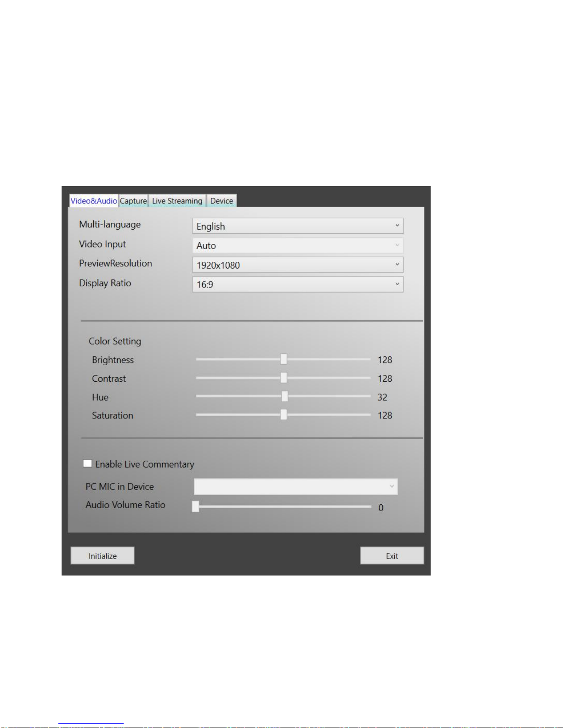Click the arrow of the Multi-language dropdown
The width and height of the screenshot is (563, 728).
tap(397, 226)
